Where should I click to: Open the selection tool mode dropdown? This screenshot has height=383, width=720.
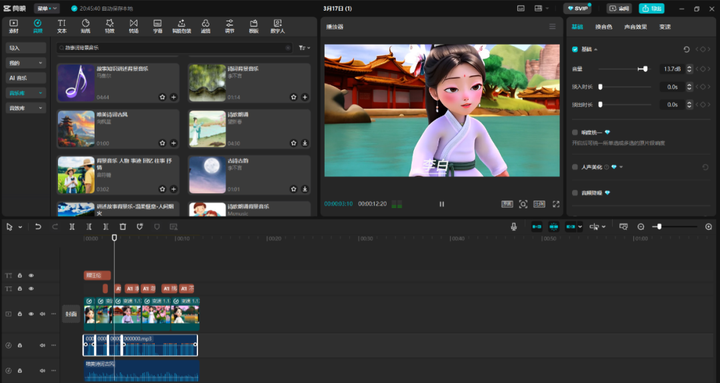[20, 227]
